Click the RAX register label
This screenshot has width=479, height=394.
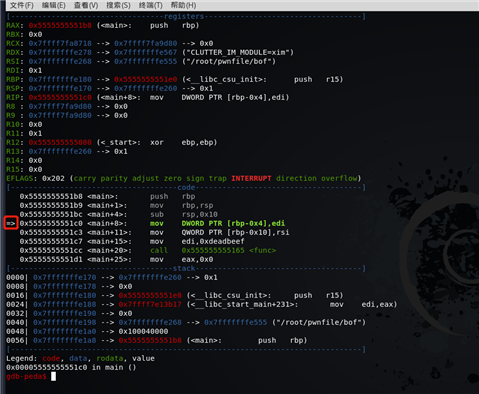[x=13, y=26]
